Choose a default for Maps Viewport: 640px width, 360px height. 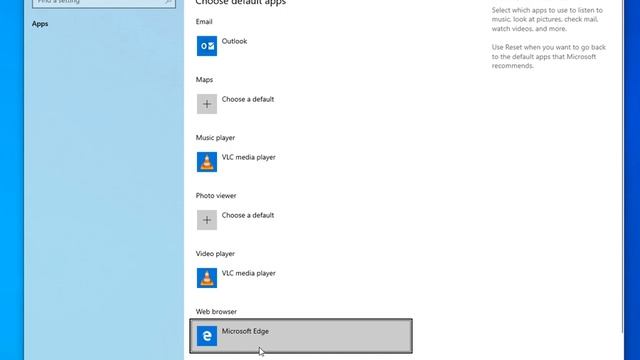[x=301, y=104]
